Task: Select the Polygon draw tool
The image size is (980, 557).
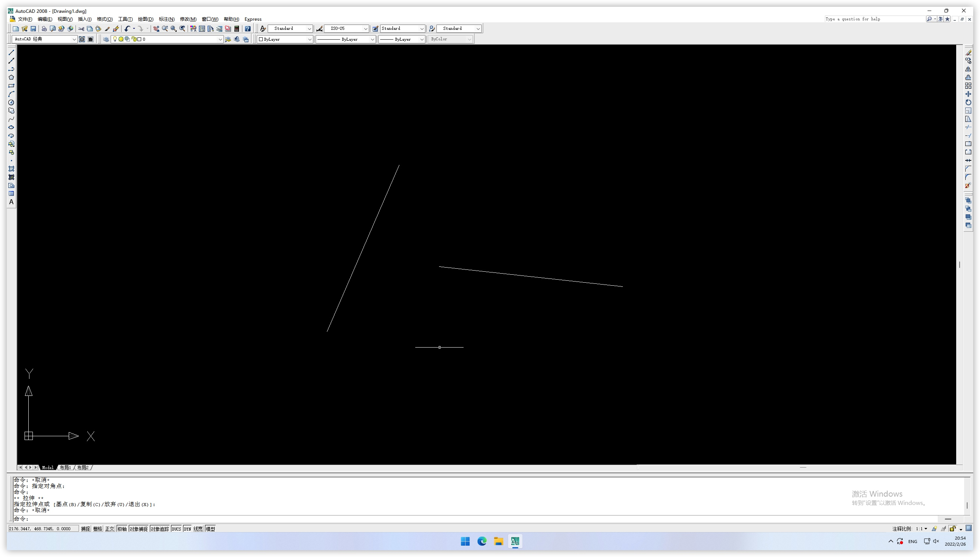Action: tap(11, 77)
